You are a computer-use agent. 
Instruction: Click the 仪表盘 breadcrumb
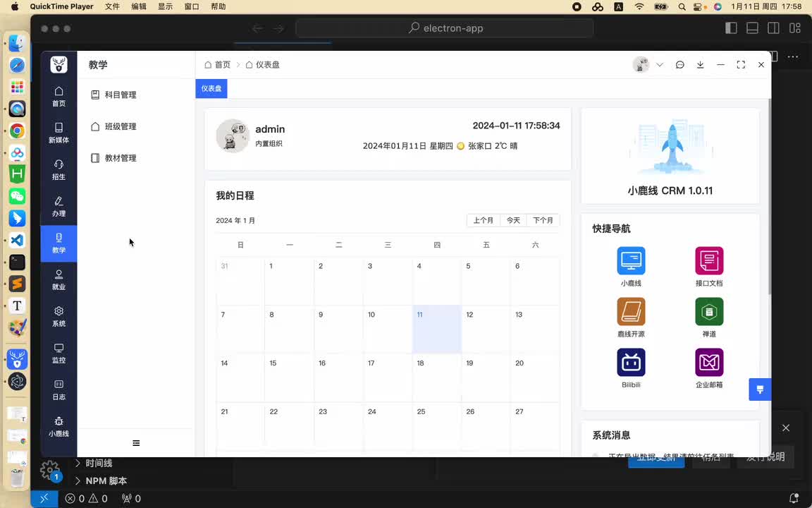coord(262,65)
